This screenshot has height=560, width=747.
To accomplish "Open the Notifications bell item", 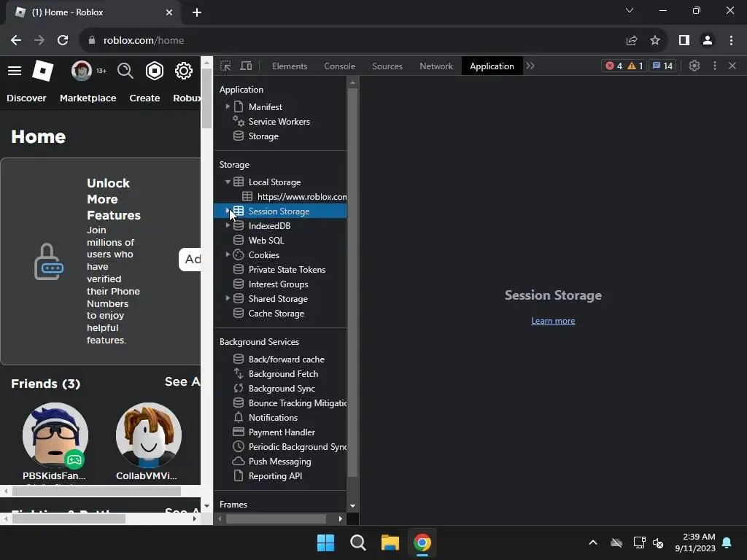I will 273,418.
